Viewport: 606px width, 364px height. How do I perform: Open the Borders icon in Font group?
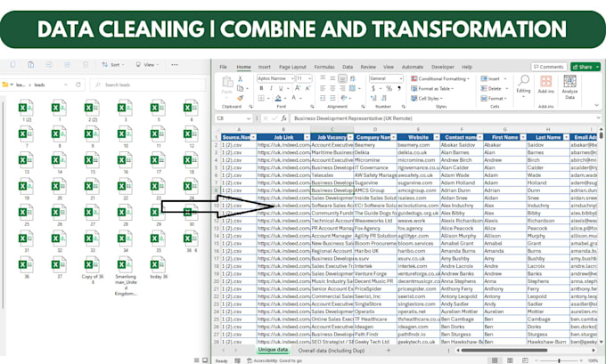[261, 98]
